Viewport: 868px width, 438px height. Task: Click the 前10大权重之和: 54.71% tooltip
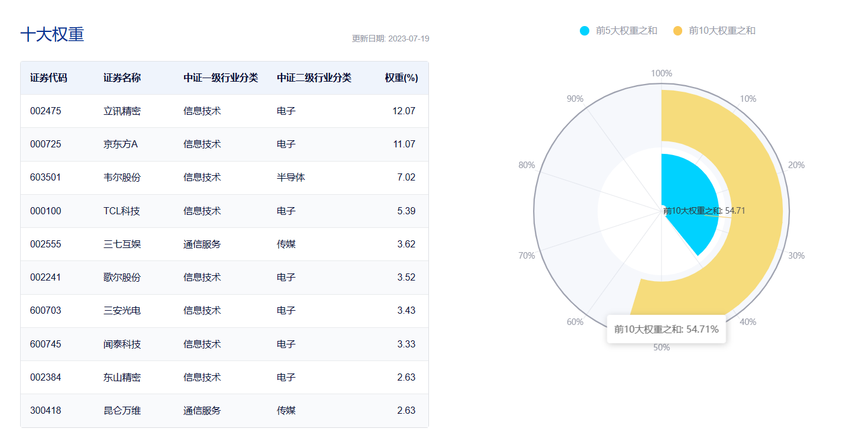[x=666, y=329]
